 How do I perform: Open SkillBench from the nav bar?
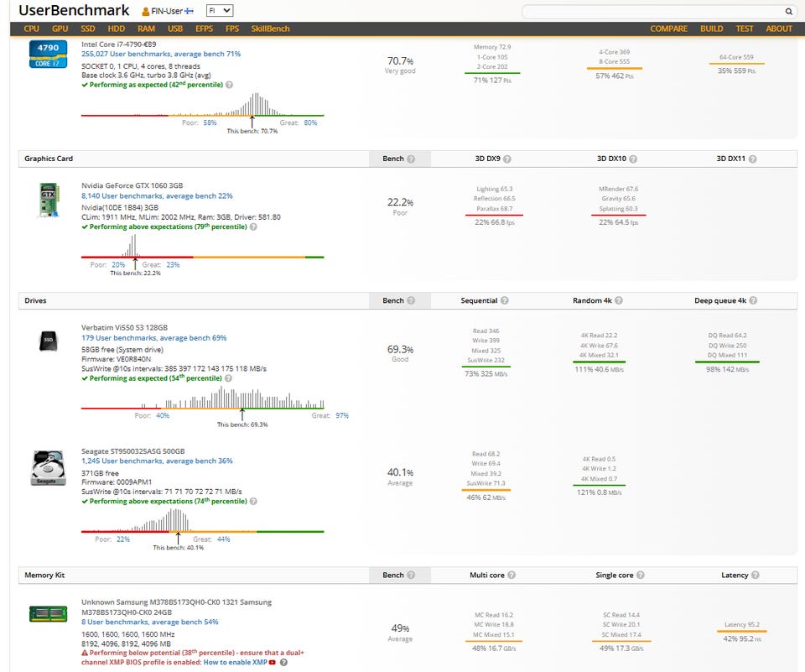271,29
